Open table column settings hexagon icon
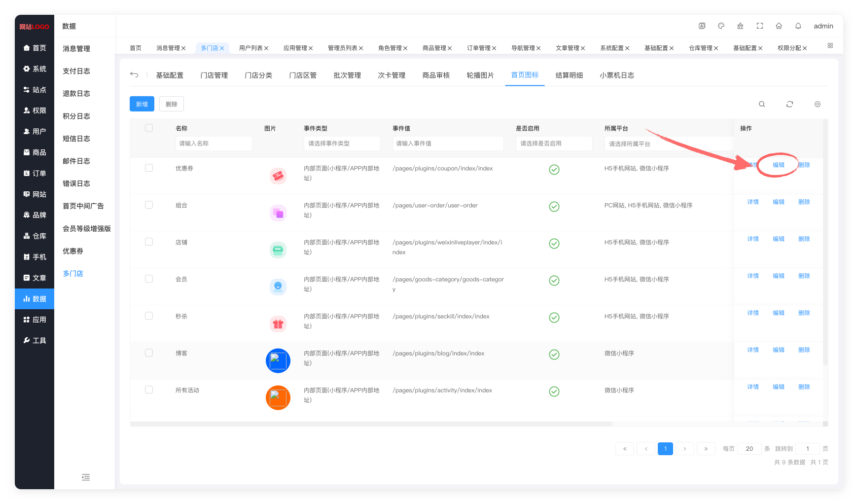The height and width of the screenshot is (504, 858). (x=817, y=104)
